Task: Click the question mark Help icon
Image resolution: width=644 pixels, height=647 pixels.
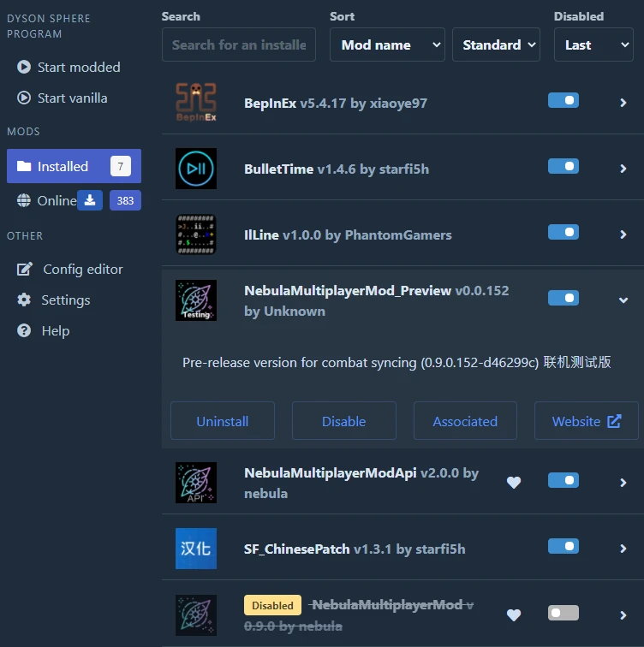Action: click(x=24, y=330)
